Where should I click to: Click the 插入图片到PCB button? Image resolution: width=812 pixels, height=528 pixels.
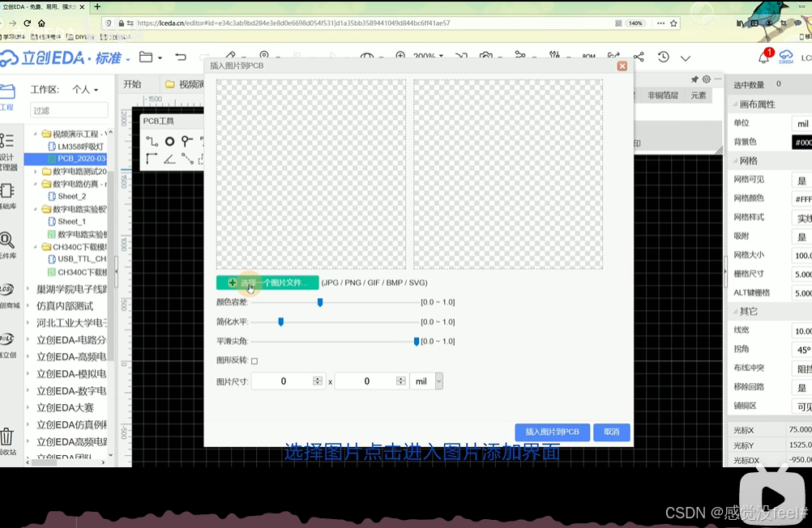(552, 432)
